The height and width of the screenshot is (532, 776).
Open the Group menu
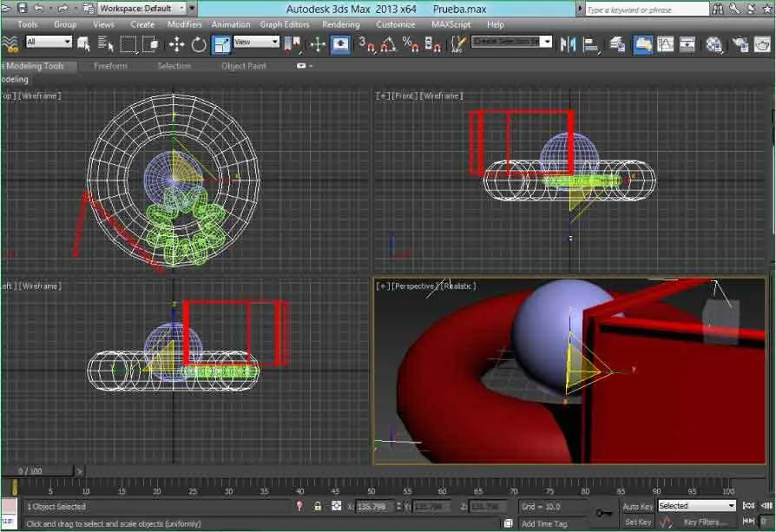pos(65,24)
